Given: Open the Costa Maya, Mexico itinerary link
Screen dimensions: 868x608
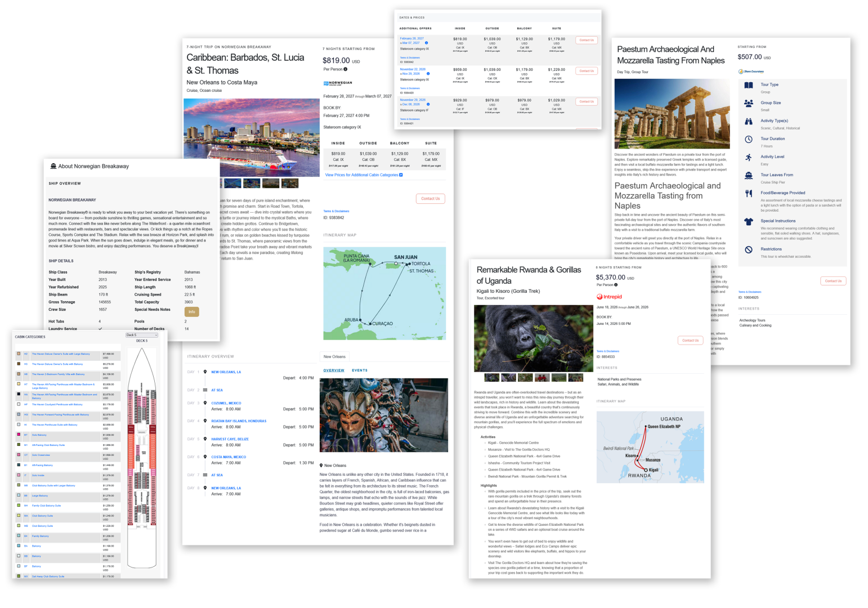Looking at the screenshot, I should (229, 457).
